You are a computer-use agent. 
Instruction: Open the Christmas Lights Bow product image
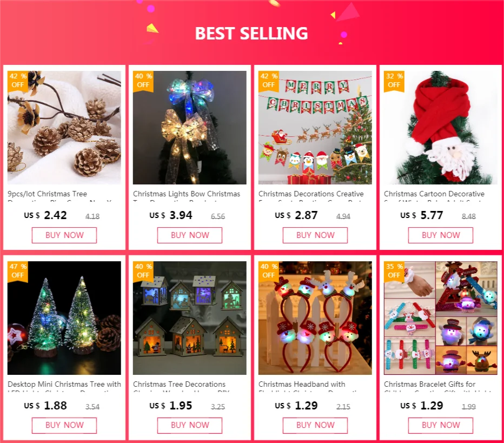(190, 128)
